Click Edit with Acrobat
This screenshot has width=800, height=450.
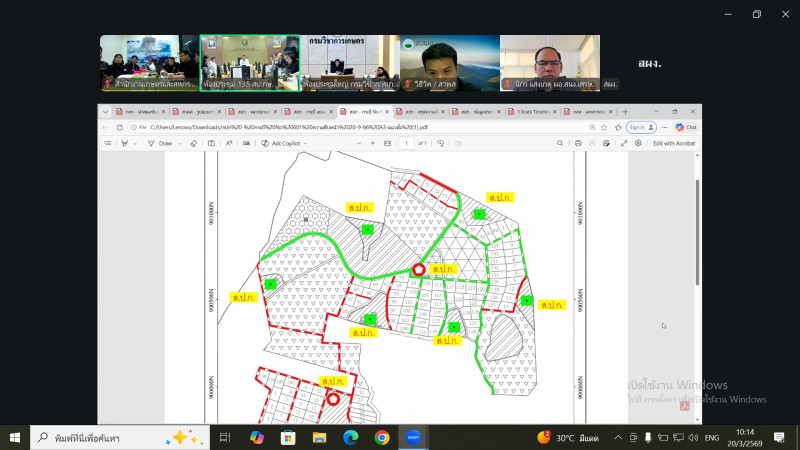[673, 143]
